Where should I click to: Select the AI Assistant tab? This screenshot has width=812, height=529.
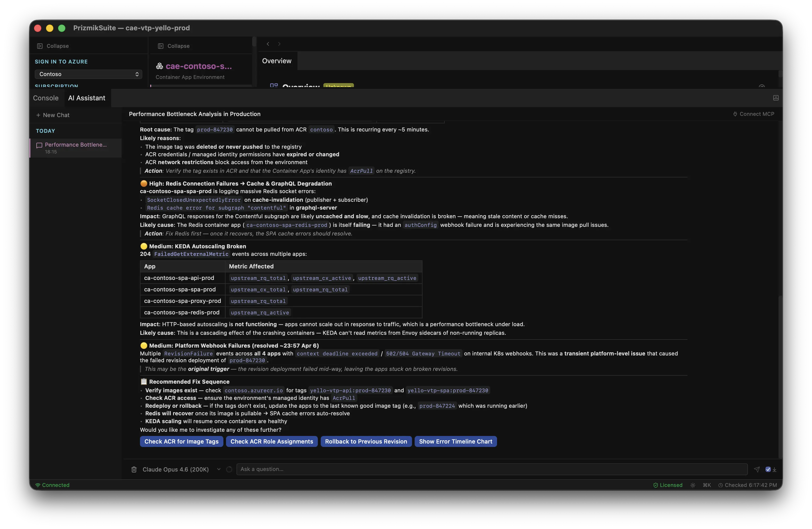point(87,98)
